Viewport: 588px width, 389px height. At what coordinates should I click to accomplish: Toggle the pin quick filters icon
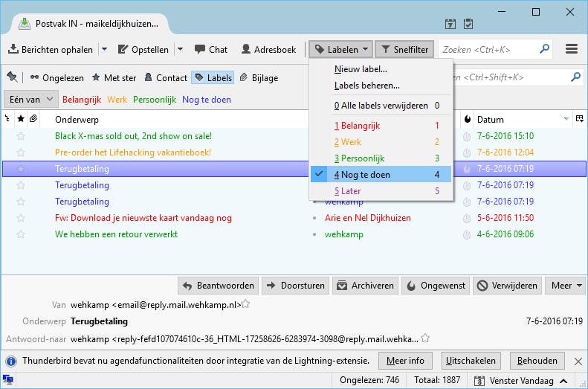(x=12, y=77)
